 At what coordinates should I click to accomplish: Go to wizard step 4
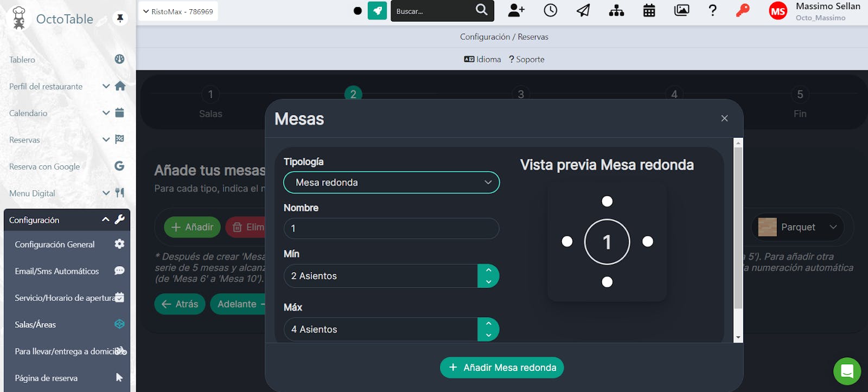pyautogui.click(x=674, y=94)
